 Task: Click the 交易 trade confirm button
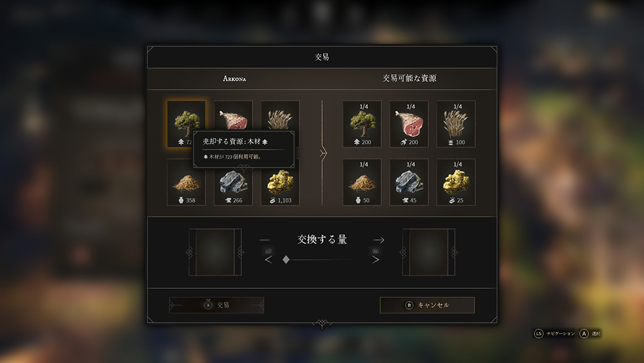(x=216, y=305)
